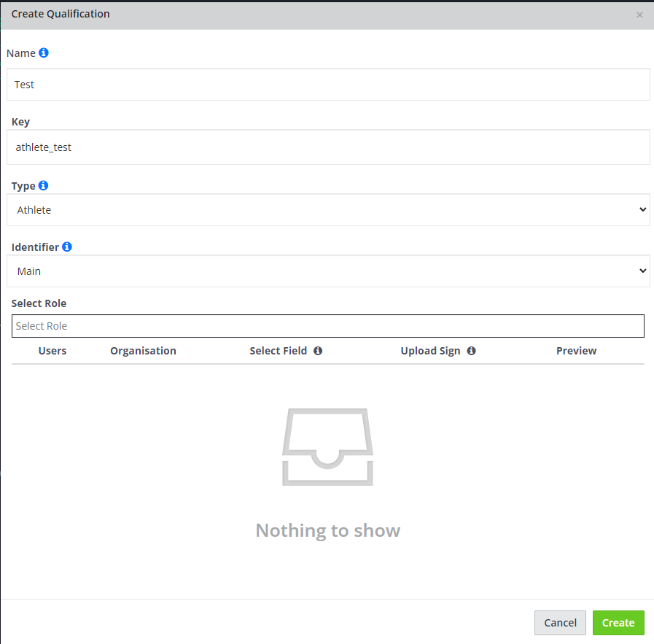Open the Identifier dropdown showing Main
The image size is (654, 644).
328,271
